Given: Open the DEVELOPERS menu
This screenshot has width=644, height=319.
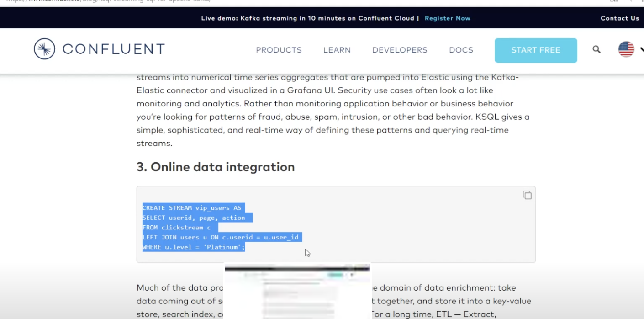Looking at the screenshot, I should coord(400,50).
